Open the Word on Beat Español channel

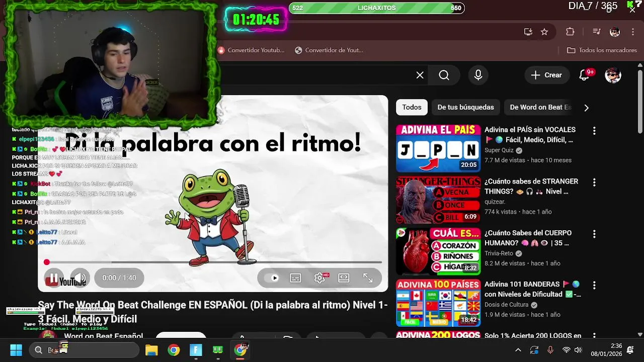tap(103, 336)
